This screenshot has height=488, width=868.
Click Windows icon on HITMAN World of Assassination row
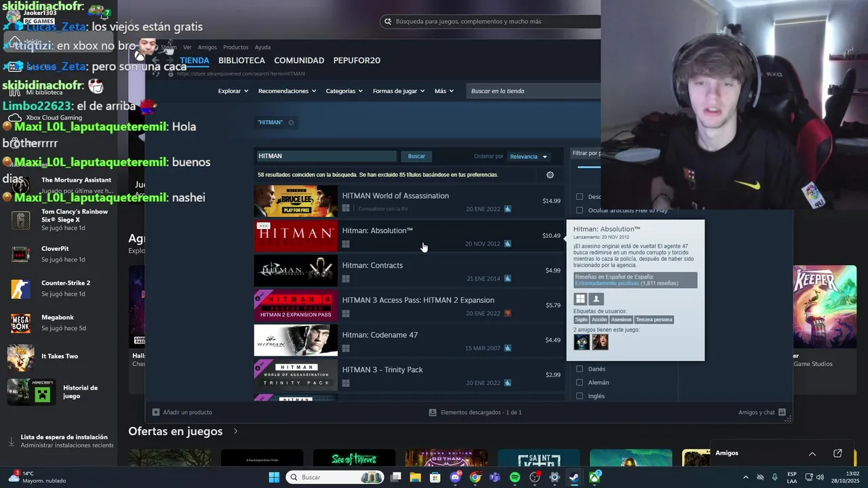[346, 209]
